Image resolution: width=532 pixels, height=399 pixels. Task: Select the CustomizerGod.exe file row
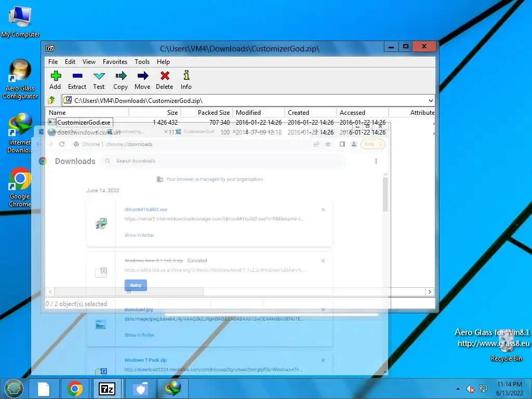(x=240, y=123)
